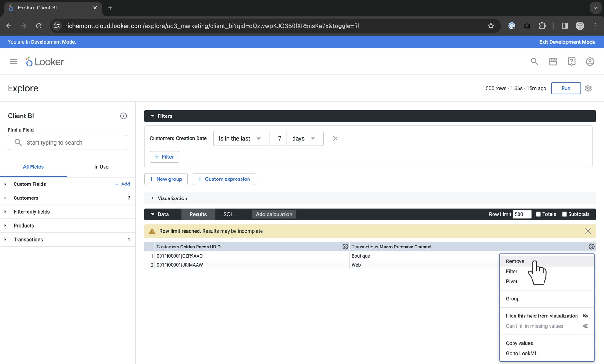This screenshot has height=364, width=604.
Task: Switch to the In Use tab
Action: (x=101, y=167)
